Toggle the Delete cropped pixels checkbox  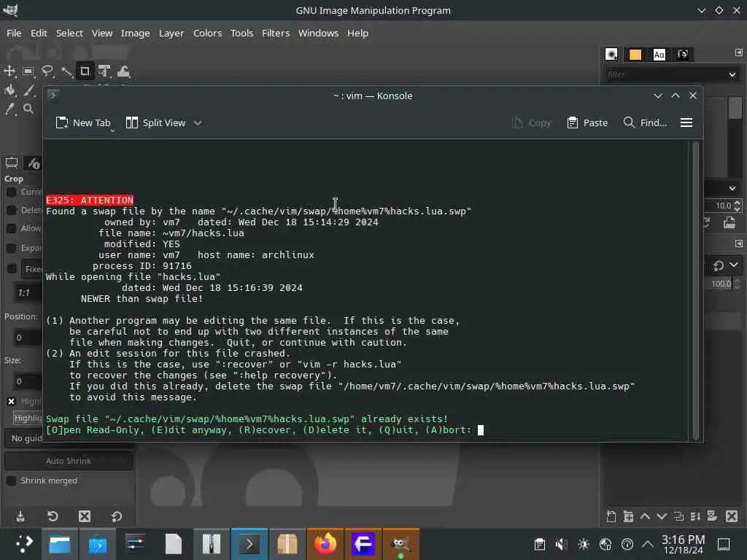click(12, 210)
